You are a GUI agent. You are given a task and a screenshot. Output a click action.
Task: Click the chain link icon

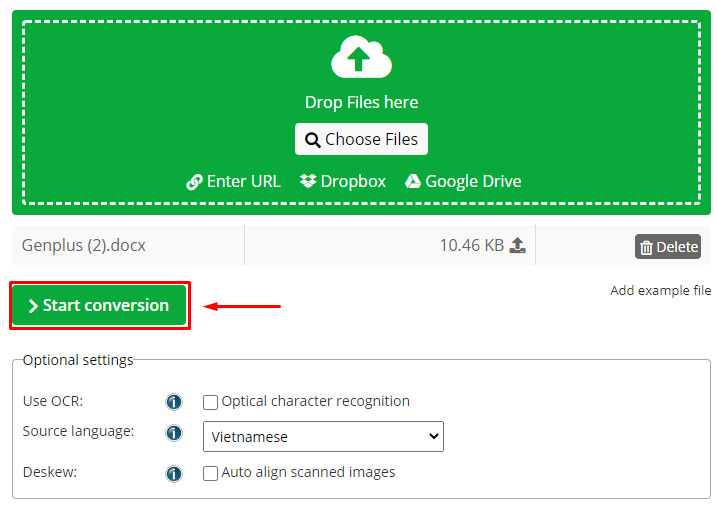[195, 182]
